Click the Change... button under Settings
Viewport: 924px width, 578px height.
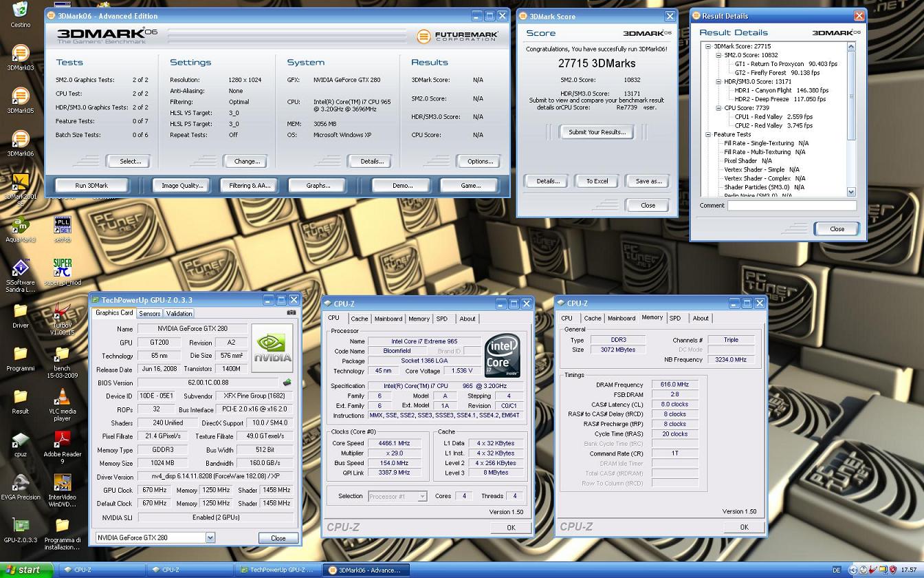pyautogui.click(x=247, y=161)
